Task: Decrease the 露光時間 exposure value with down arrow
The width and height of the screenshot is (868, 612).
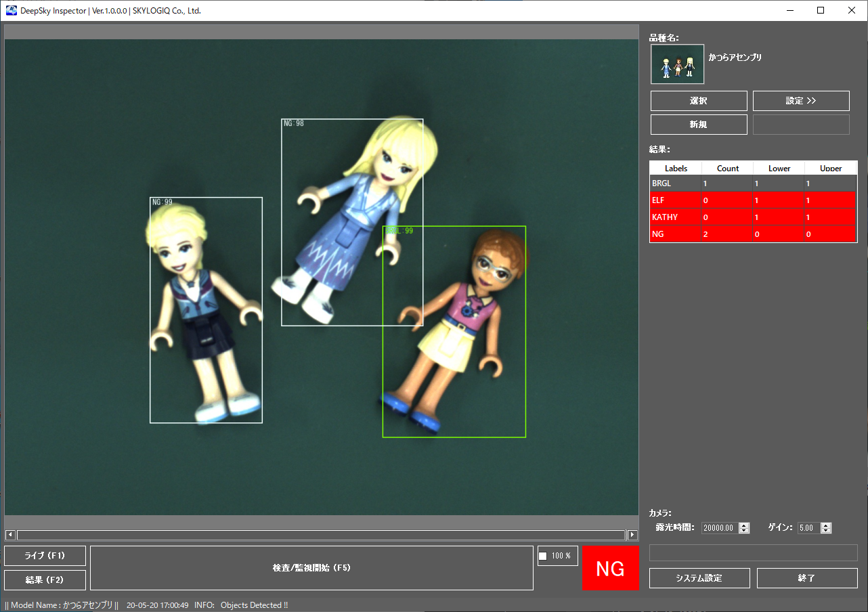Action: (744, 531)
